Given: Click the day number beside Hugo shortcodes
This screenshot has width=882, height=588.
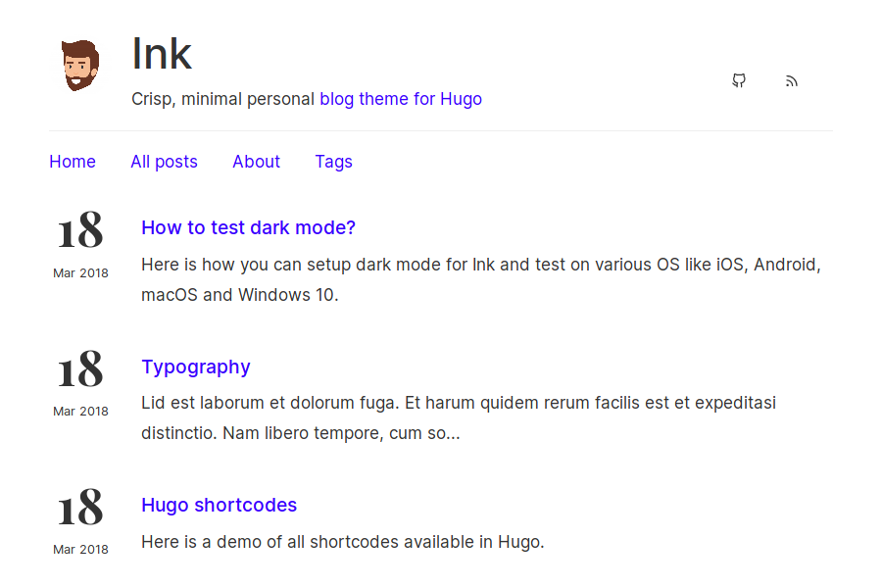Looking at the screenshot, I should click(80, 509).
